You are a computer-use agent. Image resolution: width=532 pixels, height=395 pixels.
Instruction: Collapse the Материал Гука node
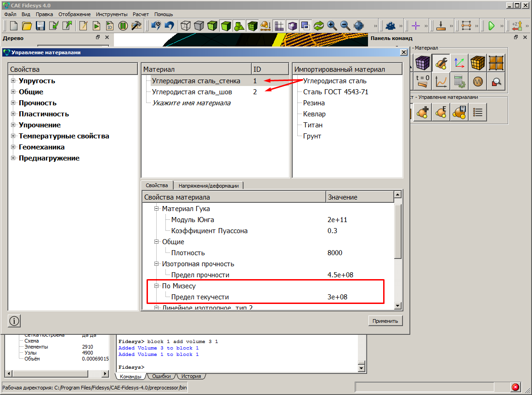click(156, 209)
